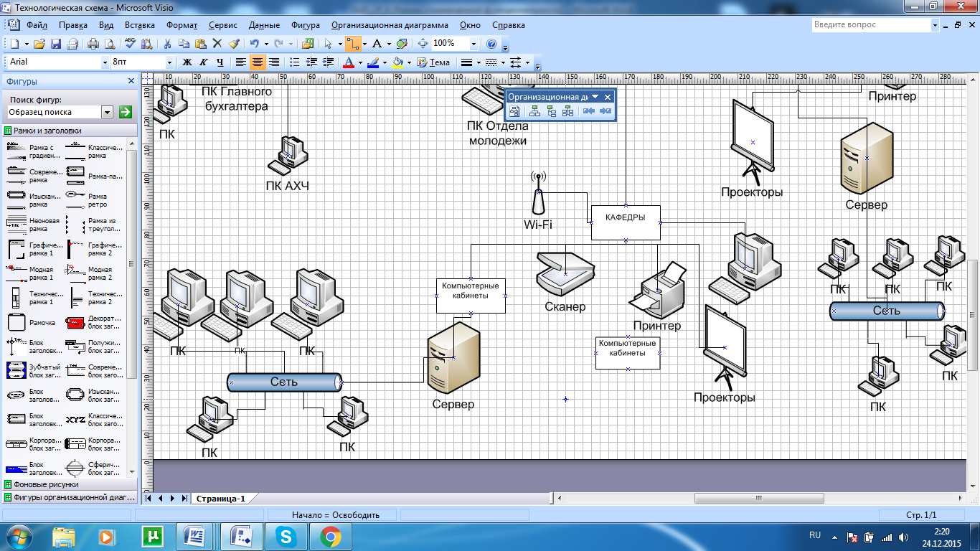The height and width of the screenshot is (551, 980).
Task: Cut the selection with the scissors icon
Action: [167, 44]
